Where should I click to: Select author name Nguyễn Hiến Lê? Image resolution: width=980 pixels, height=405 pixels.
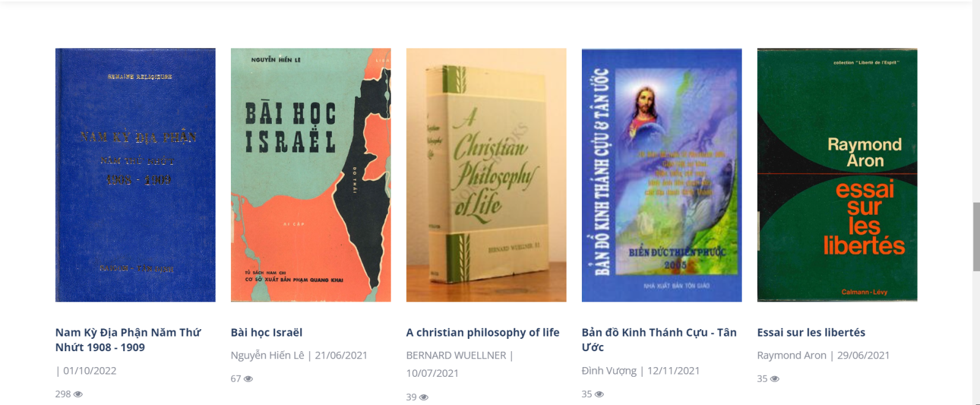pos(267,355)
